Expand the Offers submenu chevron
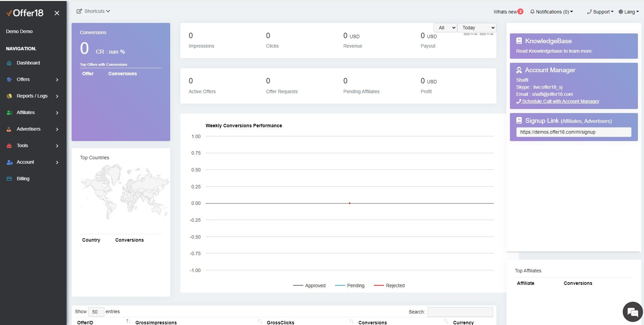 [57, 80]
